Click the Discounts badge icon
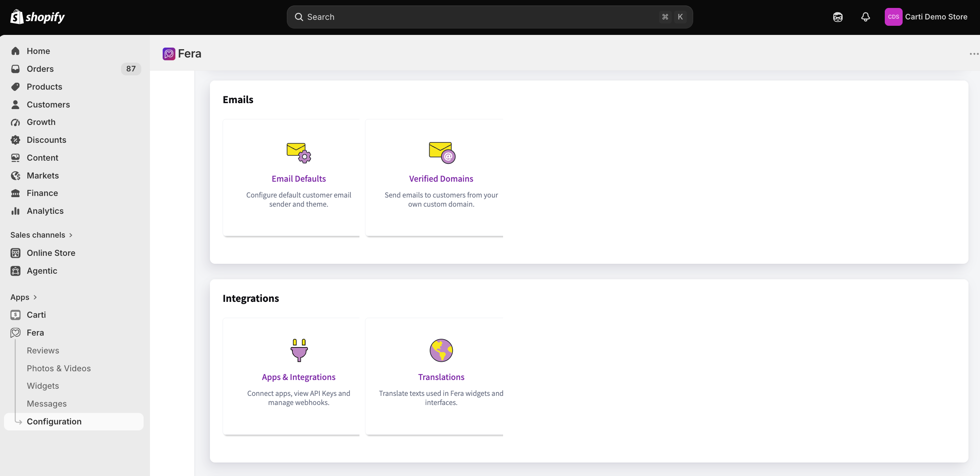This screenshot has width=980, height=476. point(15,140)
